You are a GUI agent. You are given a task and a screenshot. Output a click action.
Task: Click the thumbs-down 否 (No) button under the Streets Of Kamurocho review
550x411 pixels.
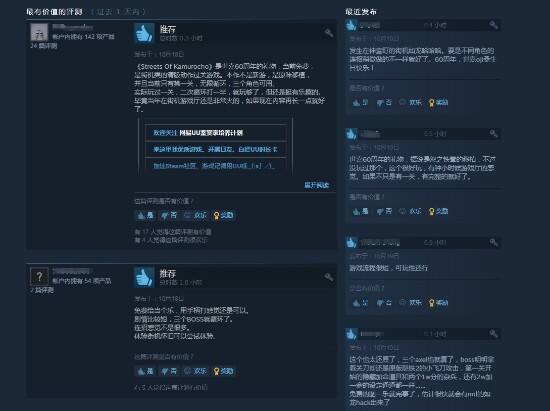(x=169, y=215)
